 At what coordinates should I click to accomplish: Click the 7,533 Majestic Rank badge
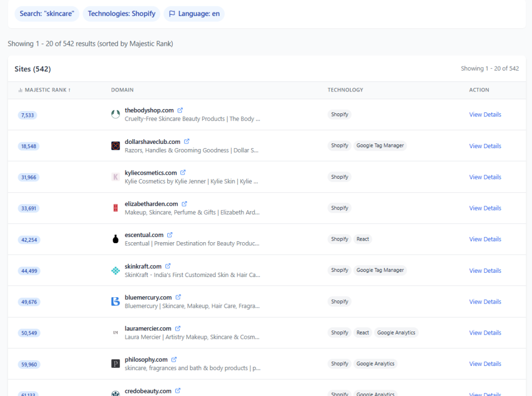point(28,115)
